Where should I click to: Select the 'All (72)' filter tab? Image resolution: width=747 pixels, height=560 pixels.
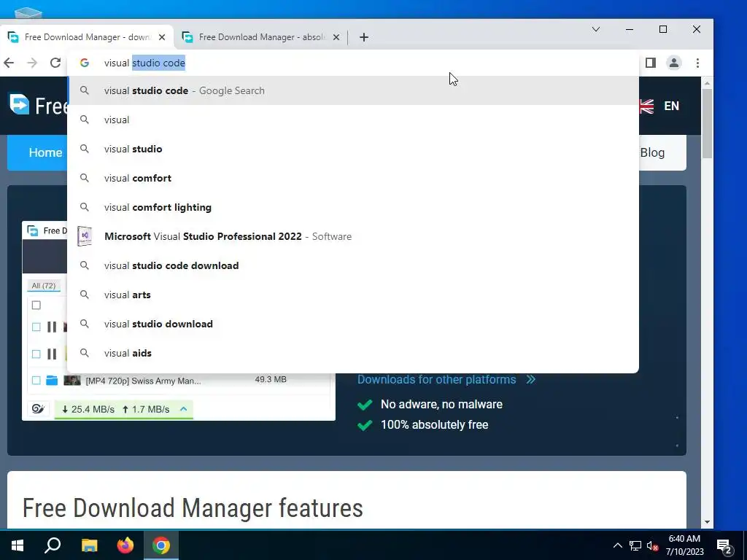pos(43,286)
